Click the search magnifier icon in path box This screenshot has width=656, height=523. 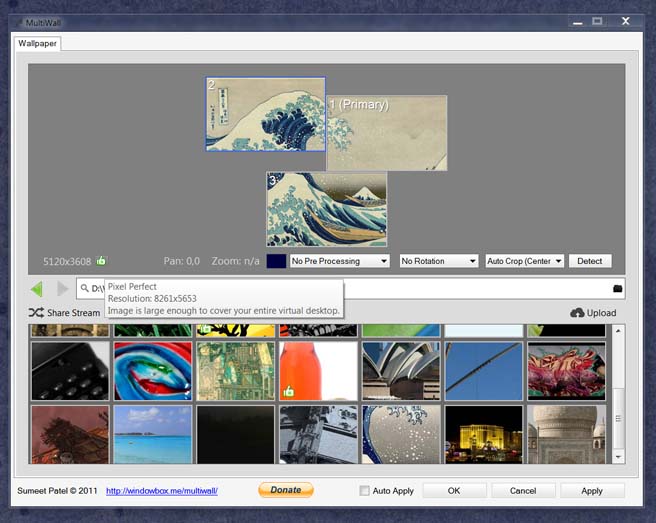click(x=85, y=288)
